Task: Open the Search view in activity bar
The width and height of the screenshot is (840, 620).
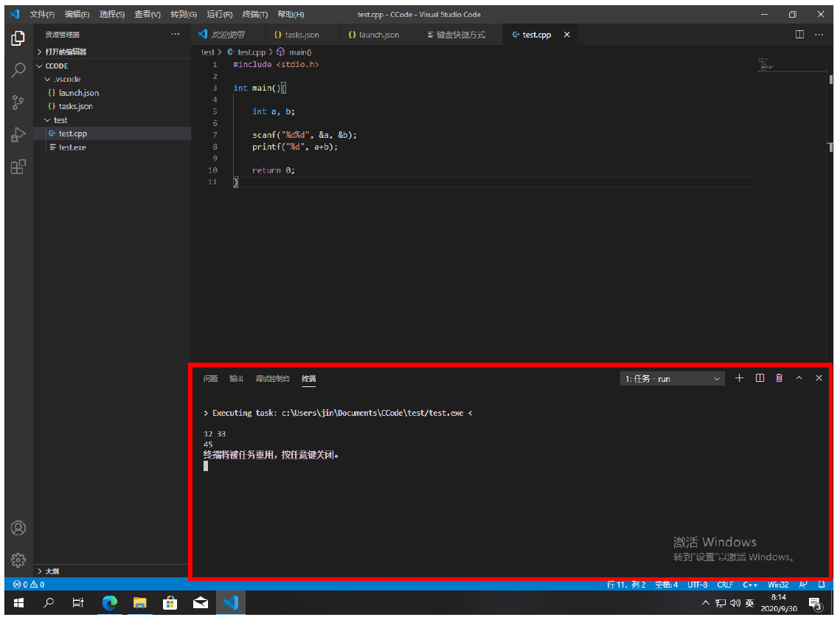Action: [x=18, y=71]
